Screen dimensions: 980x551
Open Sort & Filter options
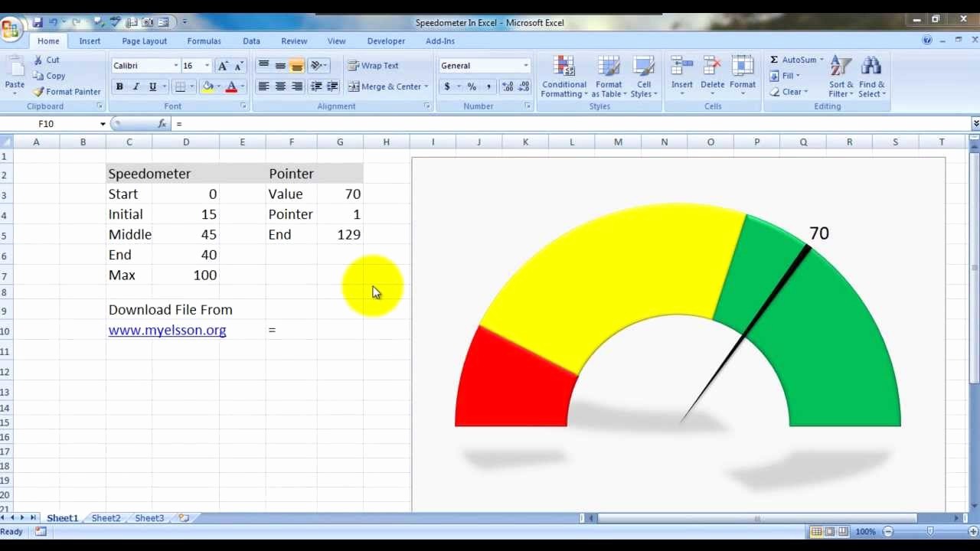pyautogui.click(x=841, y=76)
